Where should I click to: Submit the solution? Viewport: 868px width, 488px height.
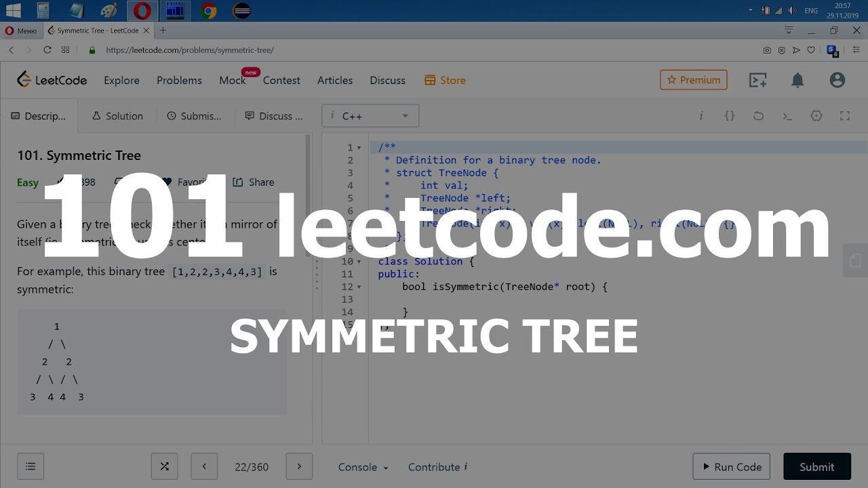pyautogui.click(x=816, y=466)
